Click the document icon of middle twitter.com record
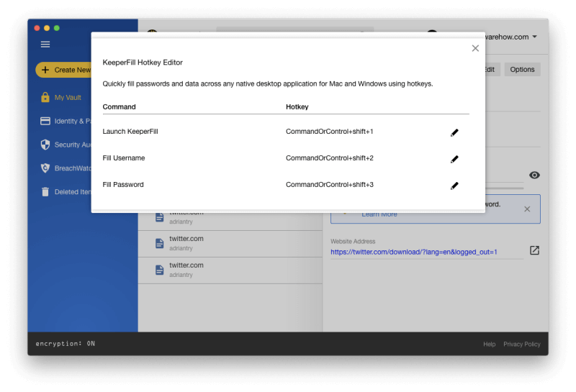The width and height of the screenshot is (576, 392). (x=159, y=243)
